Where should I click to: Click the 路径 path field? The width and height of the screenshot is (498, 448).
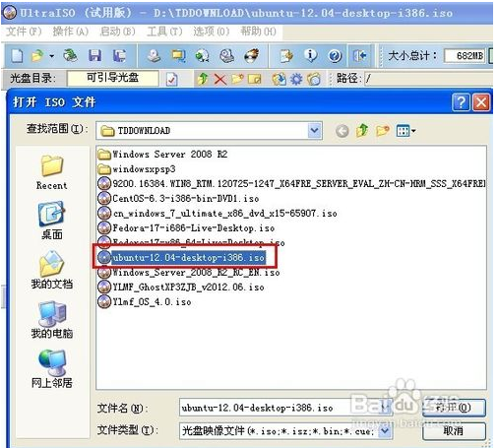428,79
